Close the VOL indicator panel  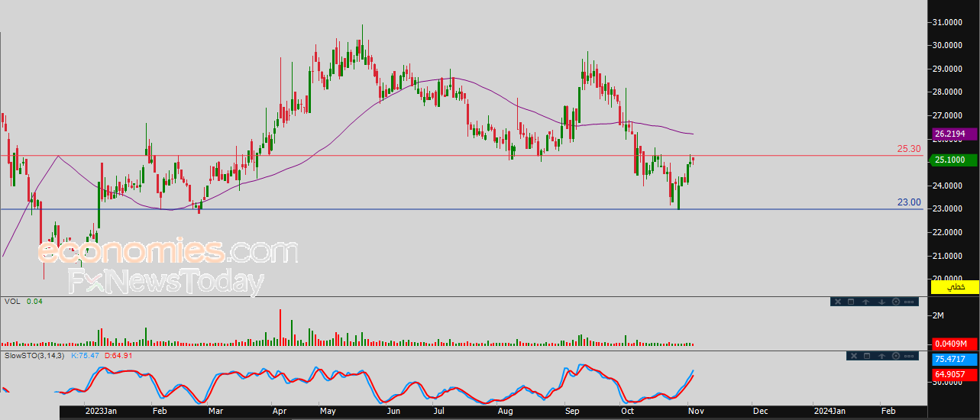(837, 302)
